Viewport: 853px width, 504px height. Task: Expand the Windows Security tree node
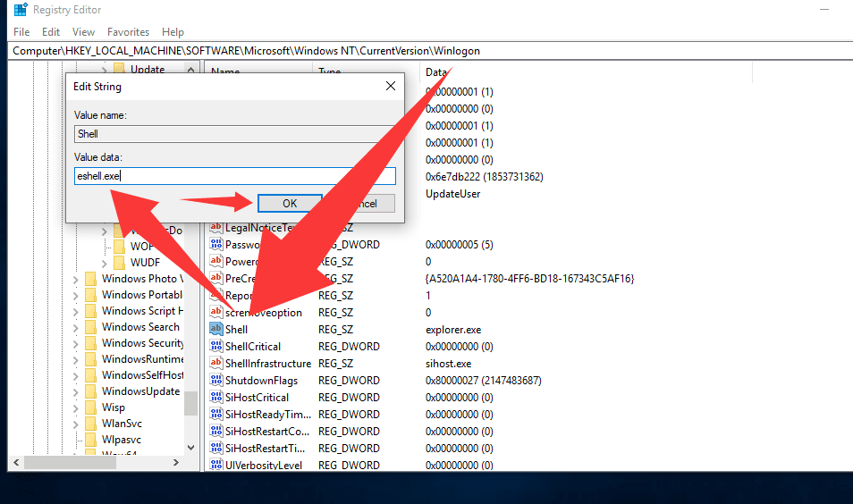(x=76, y=344)
